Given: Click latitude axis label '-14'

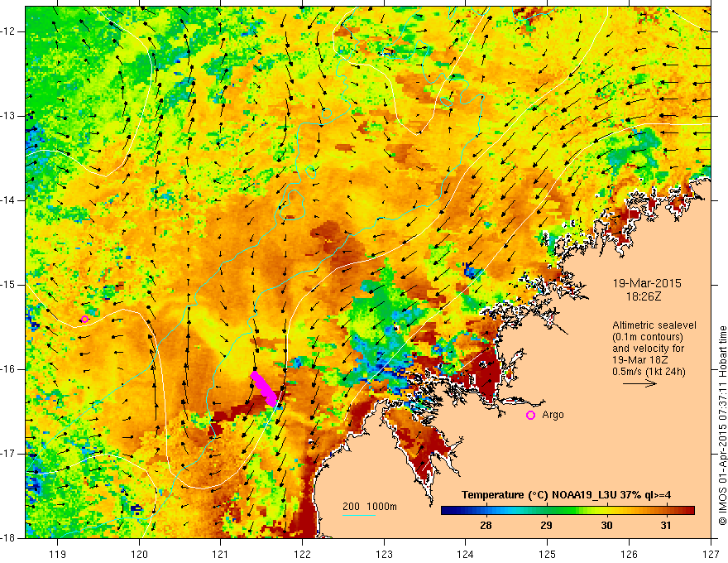Looking at the screenshot, I should coord(9,200).
